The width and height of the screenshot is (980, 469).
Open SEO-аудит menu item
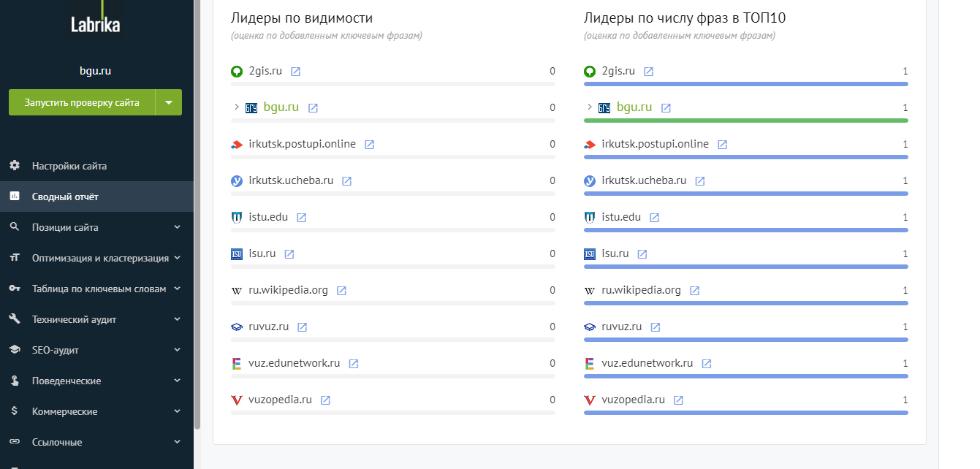click(x=96, y=350)
